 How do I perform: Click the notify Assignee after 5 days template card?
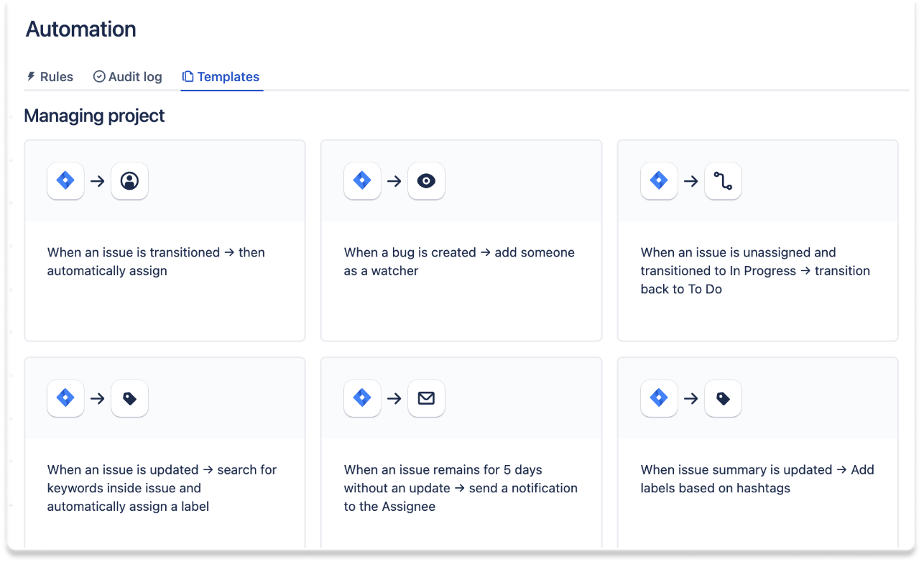[x=461, y=457]
